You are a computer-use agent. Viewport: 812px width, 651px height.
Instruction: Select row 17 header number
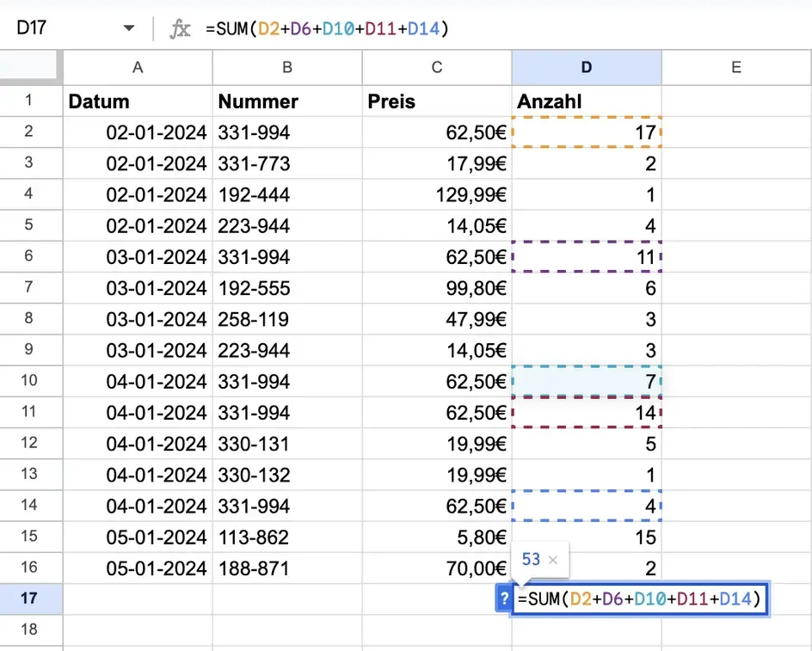click(31, 598)
